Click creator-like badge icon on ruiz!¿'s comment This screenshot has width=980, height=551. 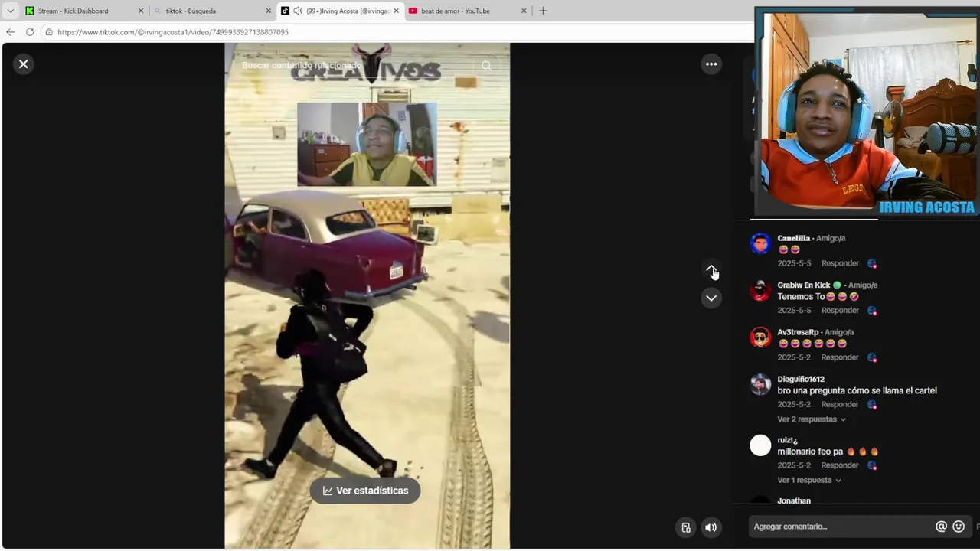tap(872, 466)
